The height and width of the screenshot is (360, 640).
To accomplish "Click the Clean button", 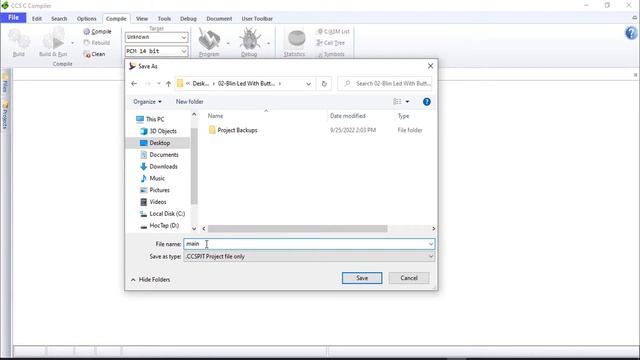I will [94, 54].
